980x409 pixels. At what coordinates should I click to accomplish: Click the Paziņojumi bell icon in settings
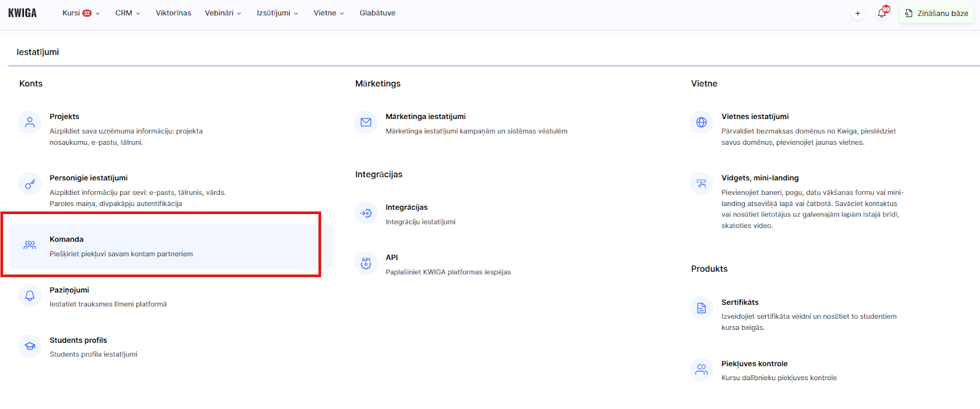point(29,296)
